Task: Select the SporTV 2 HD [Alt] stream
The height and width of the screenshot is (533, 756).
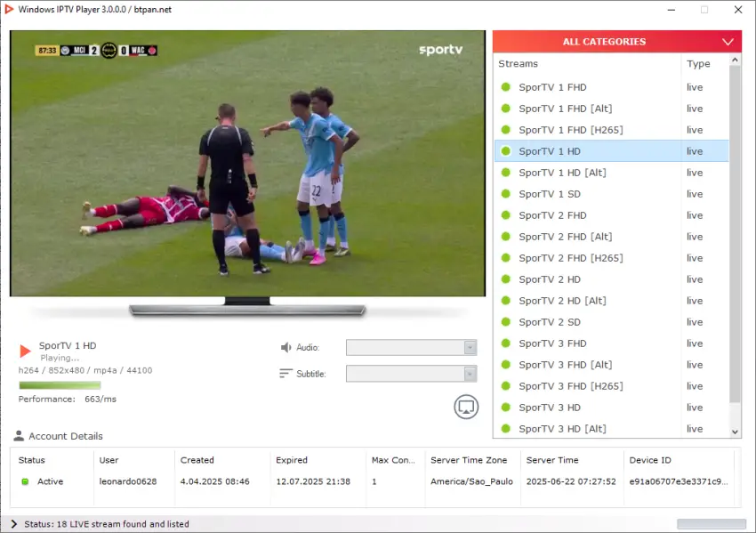Action: pos(611,301)
